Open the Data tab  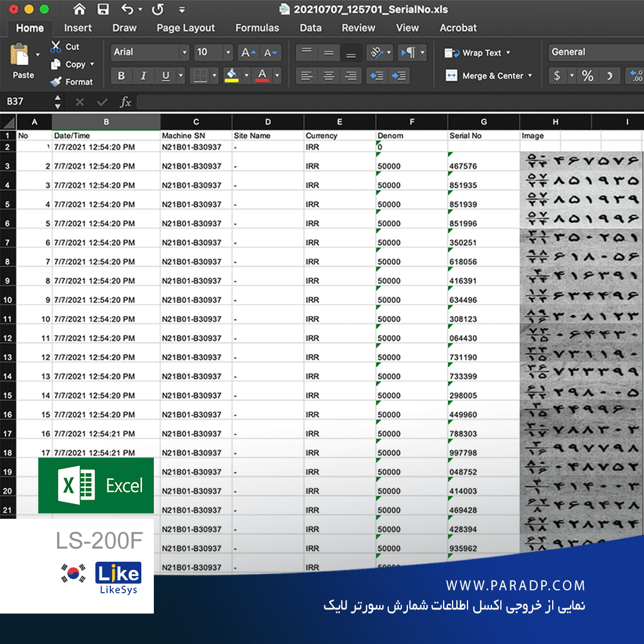coord(311,28)
